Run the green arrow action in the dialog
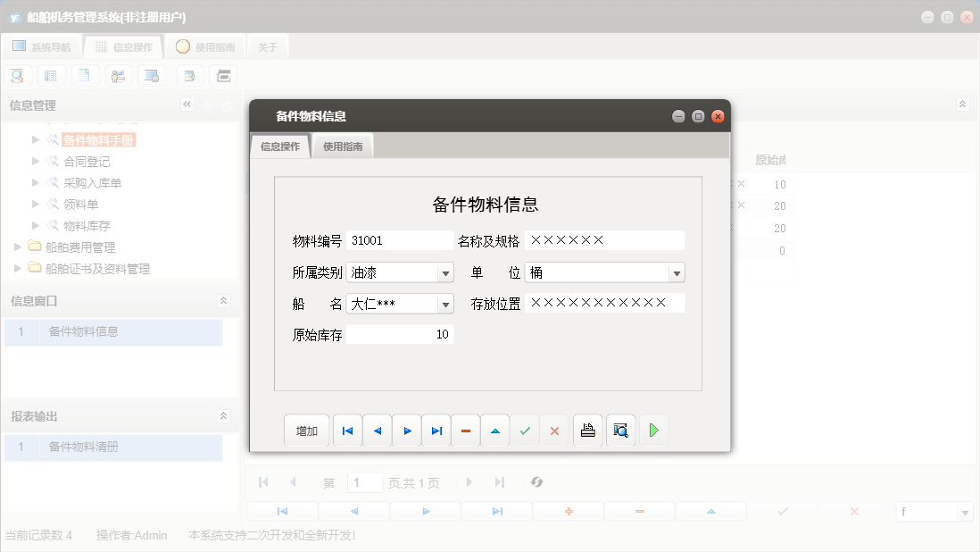The height and width of the screenshot is (552, 980). pos(652,430)
